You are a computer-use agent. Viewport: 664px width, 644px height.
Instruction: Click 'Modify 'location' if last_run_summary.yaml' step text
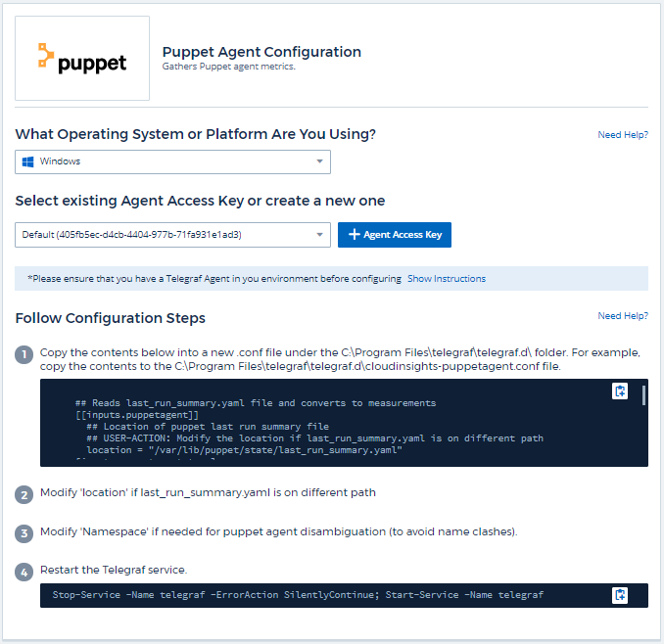tap(208, 492)
